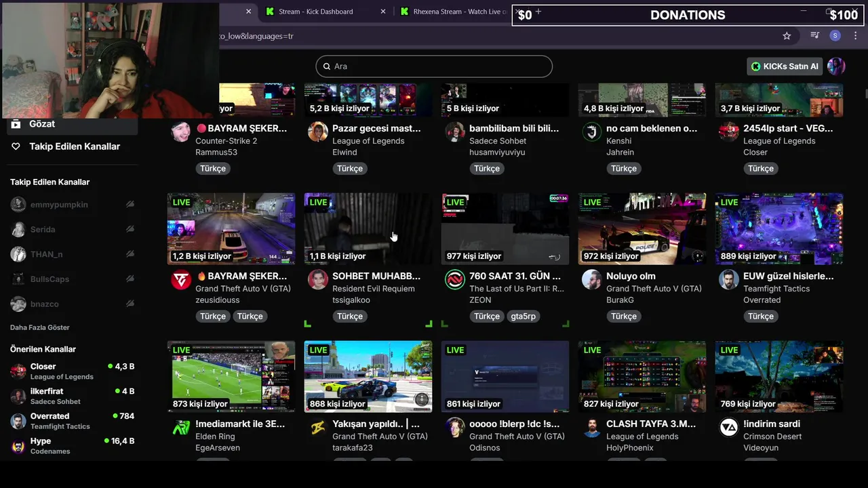Click husamviyuviyu's streamer avatar
Image resolution: width=868 pixels, height=488 pixels.
[454, 131]
